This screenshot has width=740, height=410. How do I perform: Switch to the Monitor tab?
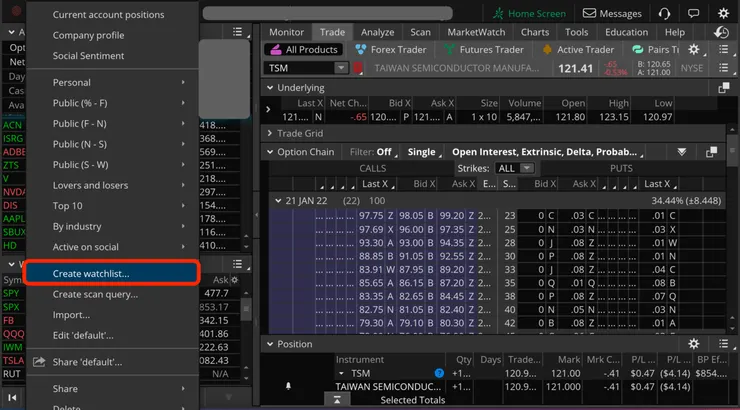pos(286,32)
